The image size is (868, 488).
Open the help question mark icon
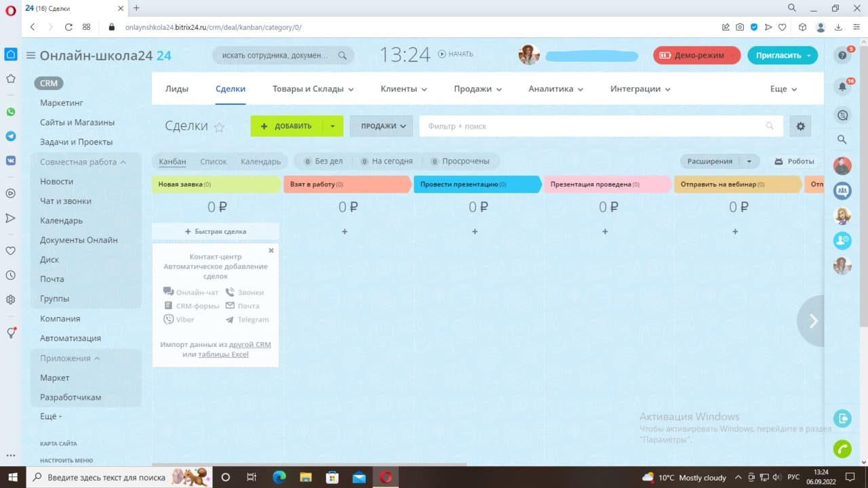click(842, 56)
